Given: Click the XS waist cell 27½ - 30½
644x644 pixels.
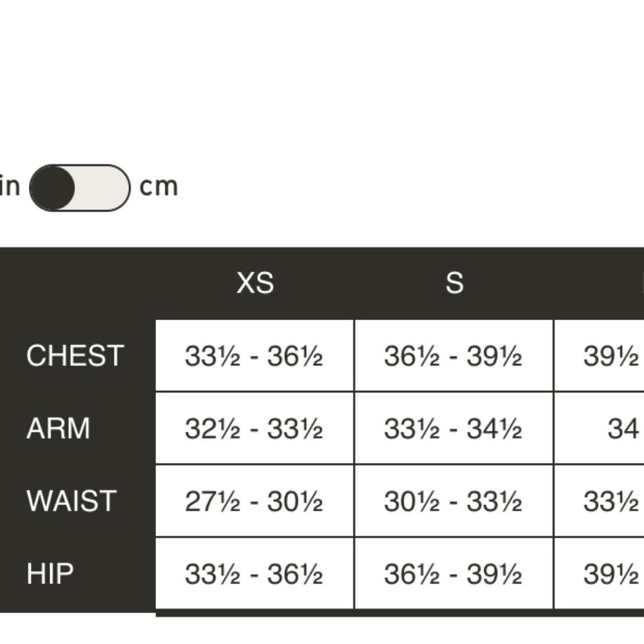Looking at the screenshot, I should pyautogui.click(x=254, y=501).
